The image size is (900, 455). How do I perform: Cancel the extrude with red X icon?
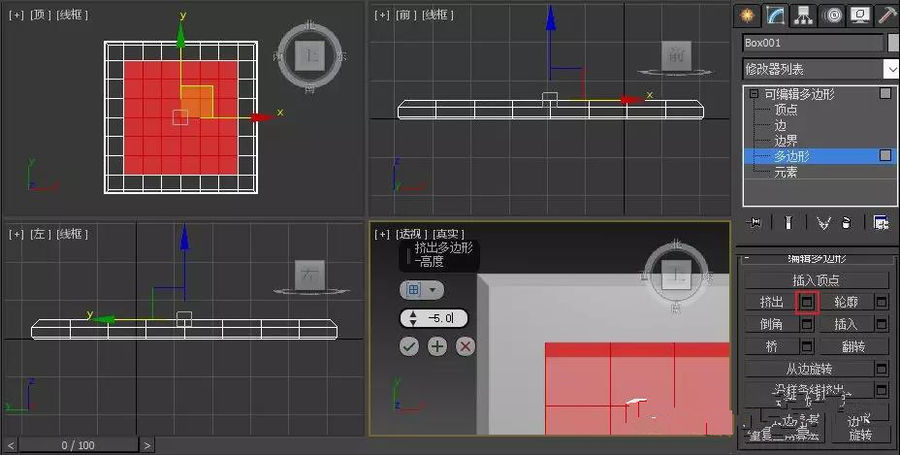465,347
